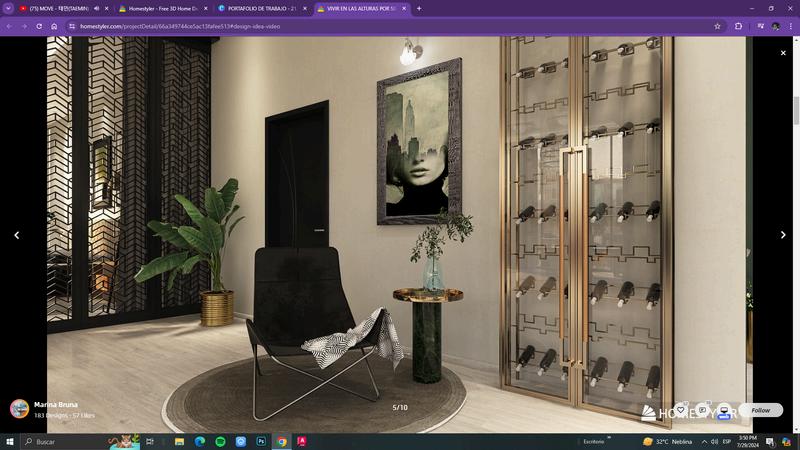Expand the tab search dropdown
This screenshot has height=450, width=800.
[8, 9]
